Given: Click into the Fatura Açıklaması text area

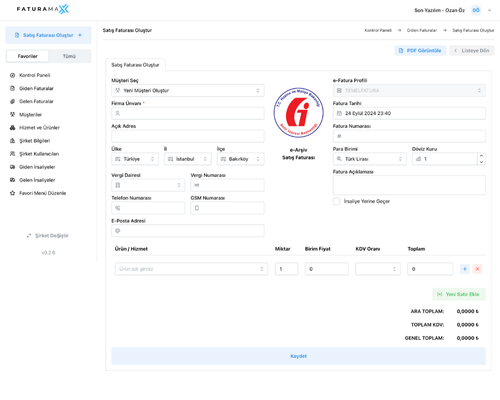Looking at the screenshot, I should [x=409, y=185].
